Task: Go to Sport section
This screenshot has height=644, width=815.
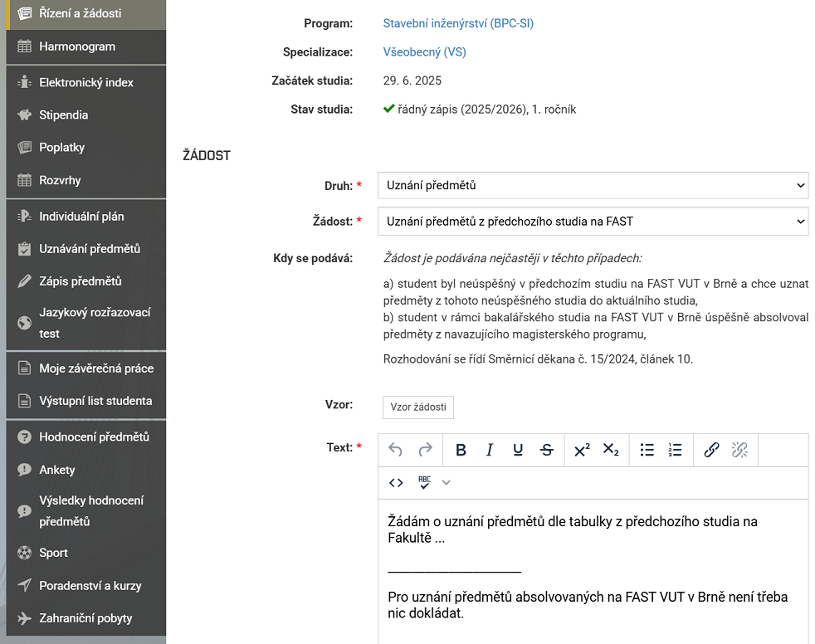Action: pos(86,553)
